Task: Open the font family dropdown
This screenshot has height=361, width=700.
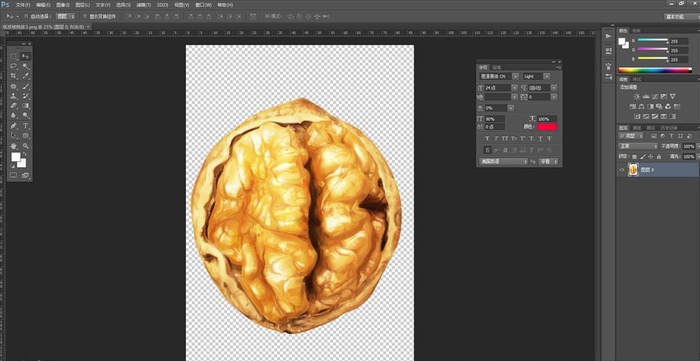Action: pyautogui.click(x=515, y=76)
